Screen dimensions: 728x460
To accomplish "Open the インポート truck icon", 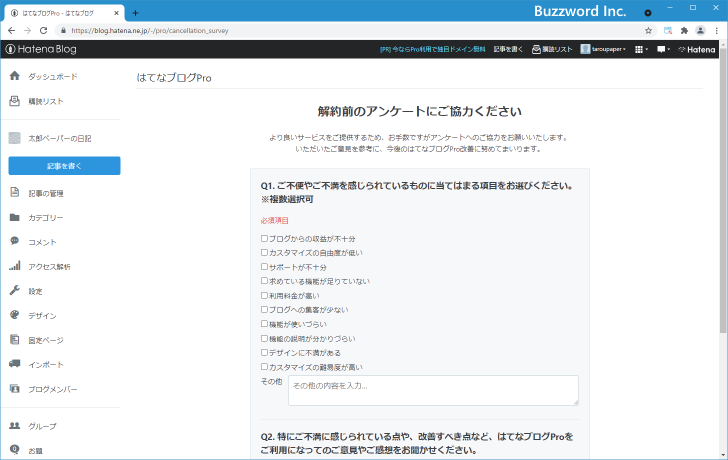I will pos(14,364).
